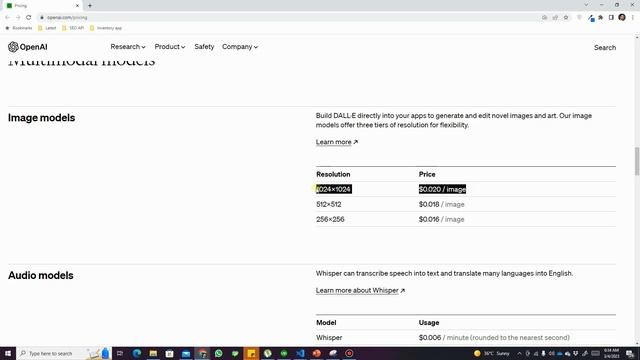Open the Inventory app bookmark
The width and height of the screenshot is (640, 360).
pos(106,28)
